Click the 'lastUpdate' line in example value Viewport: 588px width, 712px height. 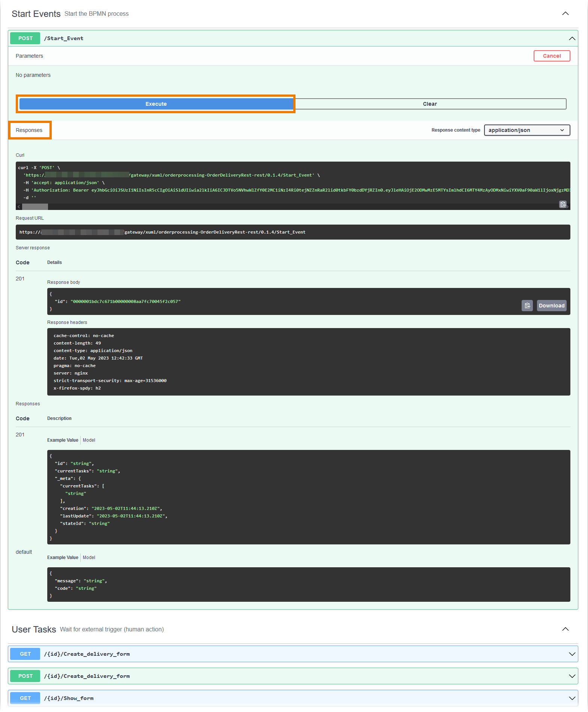(114, 516)
